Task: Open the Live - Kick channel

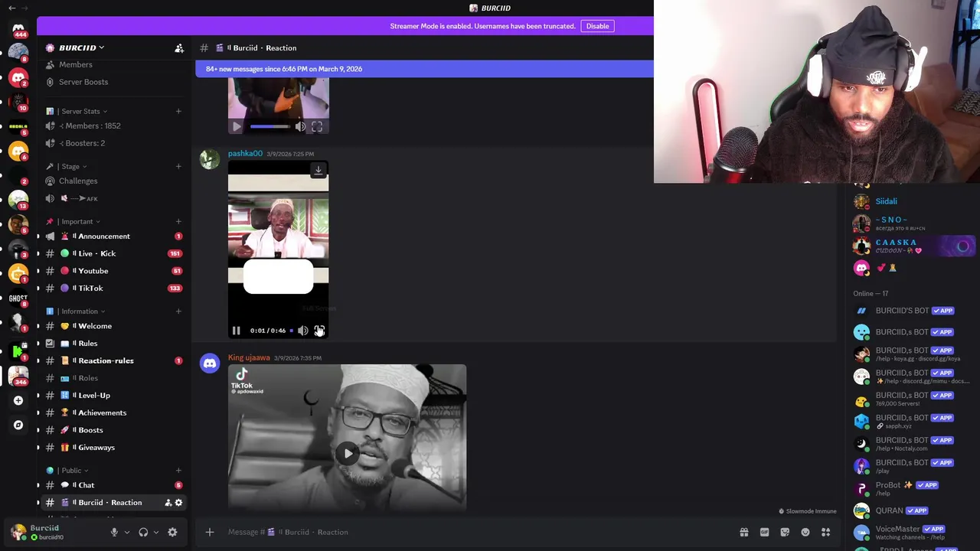Action: click(113, 253)
